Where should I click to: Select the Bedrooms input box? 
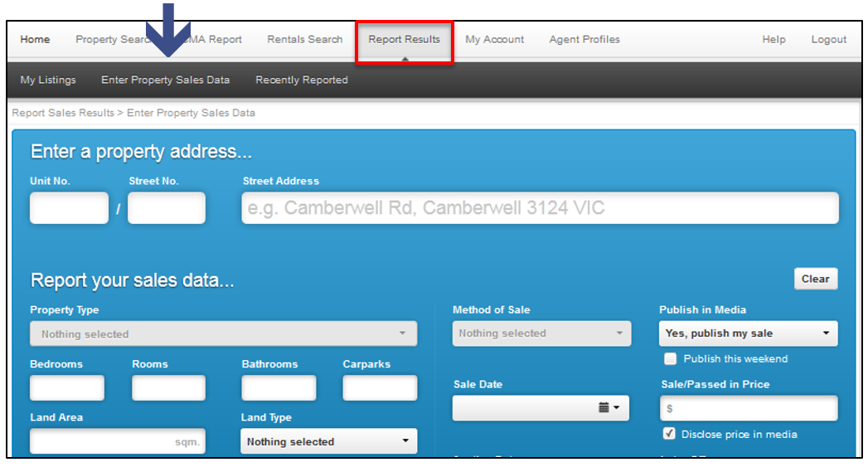(67, 387)
